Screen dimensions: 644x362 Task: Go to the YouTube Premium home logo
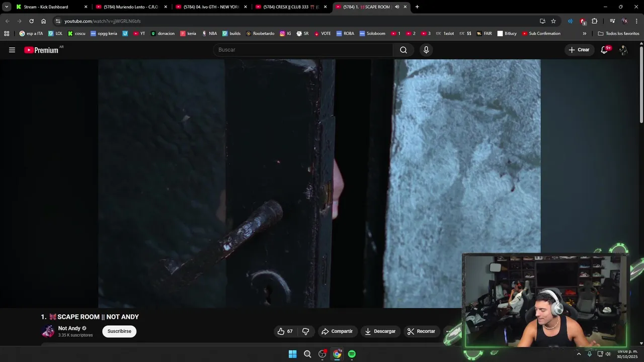point(41,50)
